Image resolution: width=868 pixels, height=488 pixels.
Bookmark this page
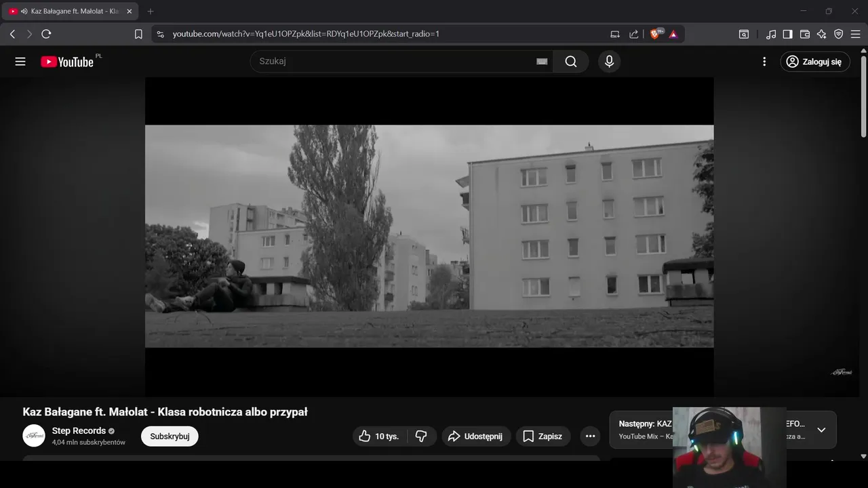click(138, 34)
